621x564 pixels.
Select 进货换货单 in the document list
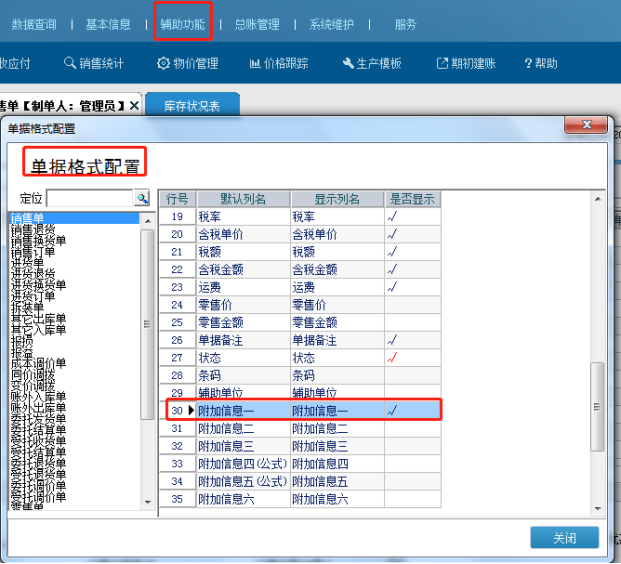pos(38,284)
